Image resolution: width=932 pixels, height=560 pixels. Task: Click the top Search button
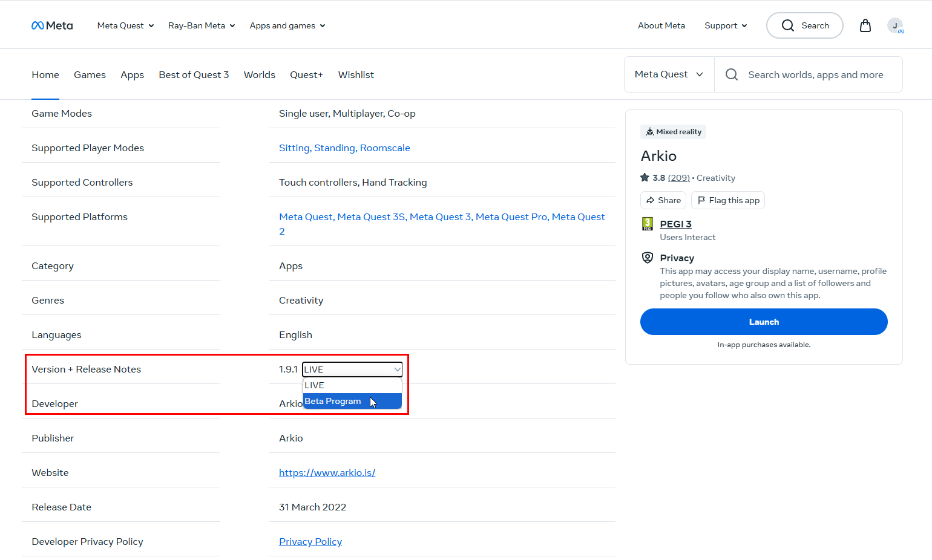(804, 25)
